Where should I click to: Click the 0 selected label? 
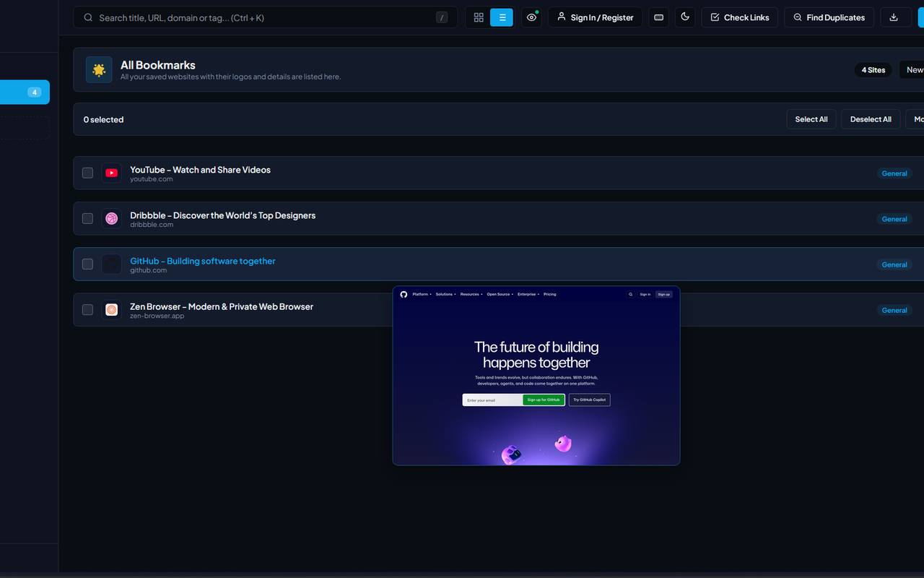click(103, 119)
